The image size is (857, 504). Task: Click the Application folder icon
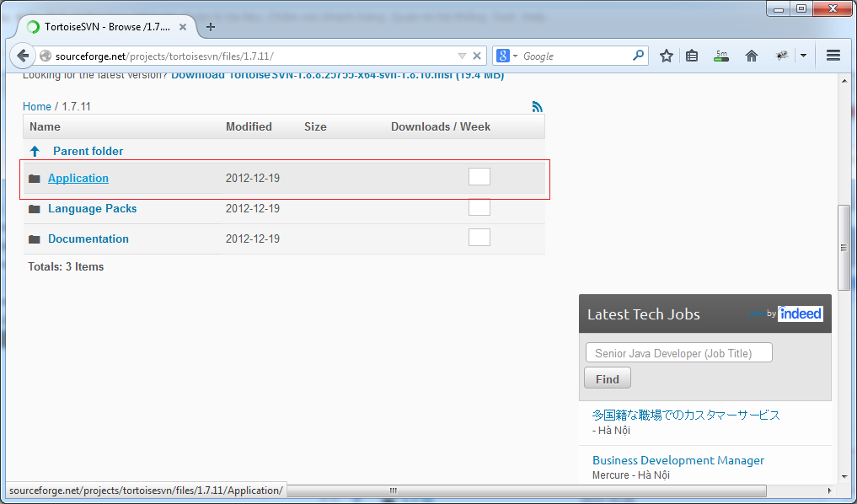tap(35, 179)
